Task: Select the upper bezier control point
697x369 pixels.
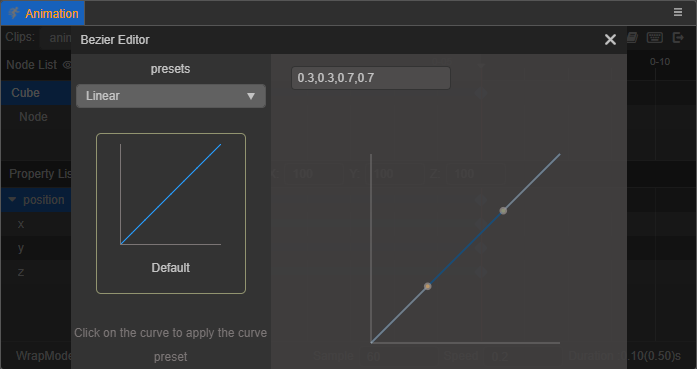Action: [503, 211]
